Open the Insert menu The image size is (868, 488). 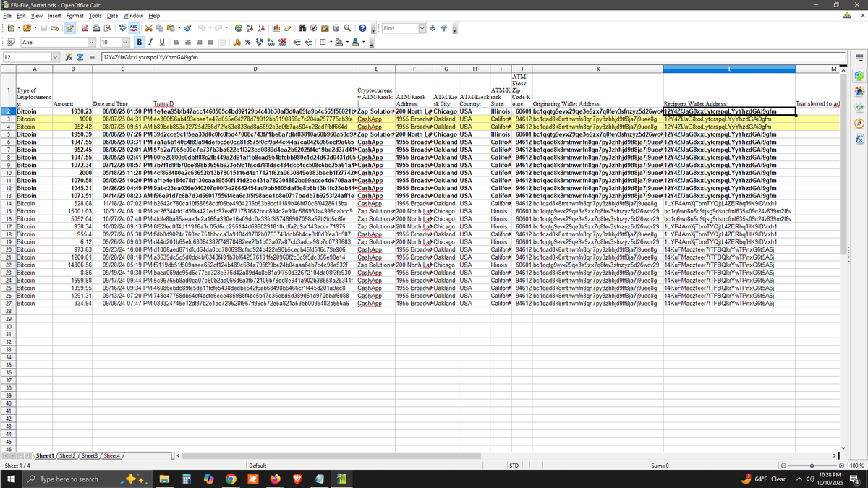(54, 15)
